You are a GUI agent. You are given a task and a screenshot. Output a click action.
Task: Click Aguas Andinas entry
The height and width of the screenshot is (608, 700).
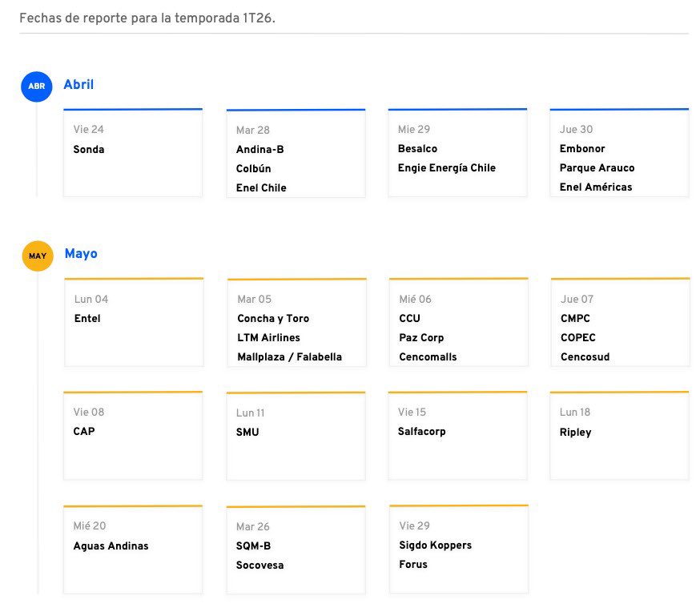(x=111, y=546)
